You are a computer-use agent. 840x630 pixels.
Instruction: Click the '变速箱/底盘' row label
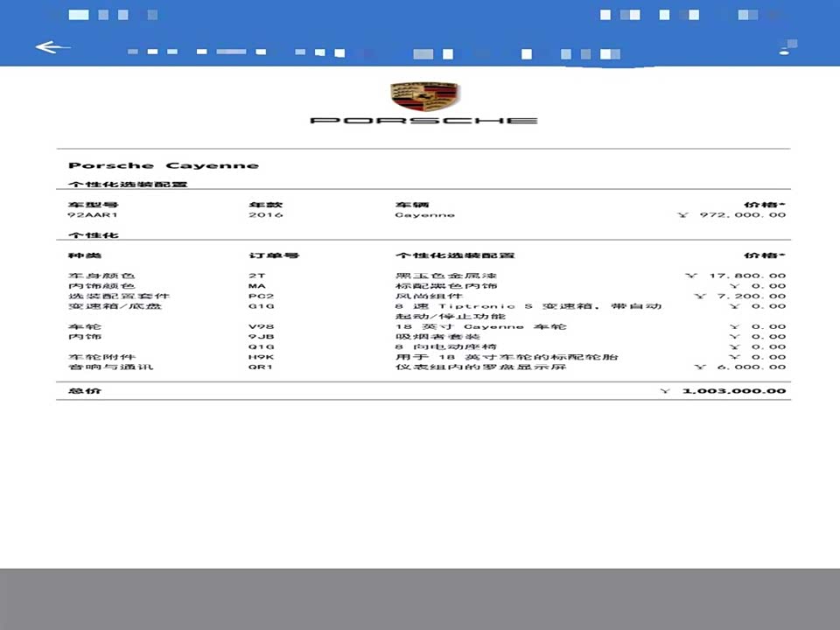tap(115, 306)
